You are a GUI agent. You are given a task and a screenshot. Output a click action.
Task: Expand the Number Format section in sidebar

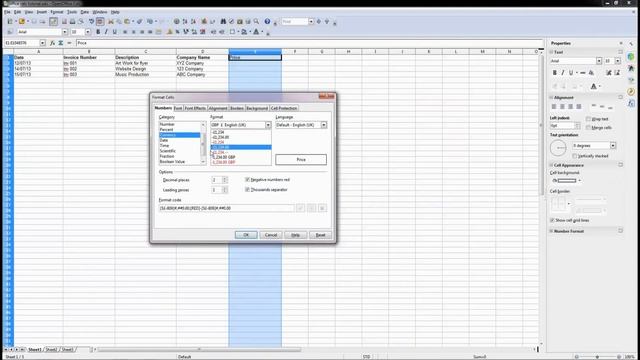(551, 231)
